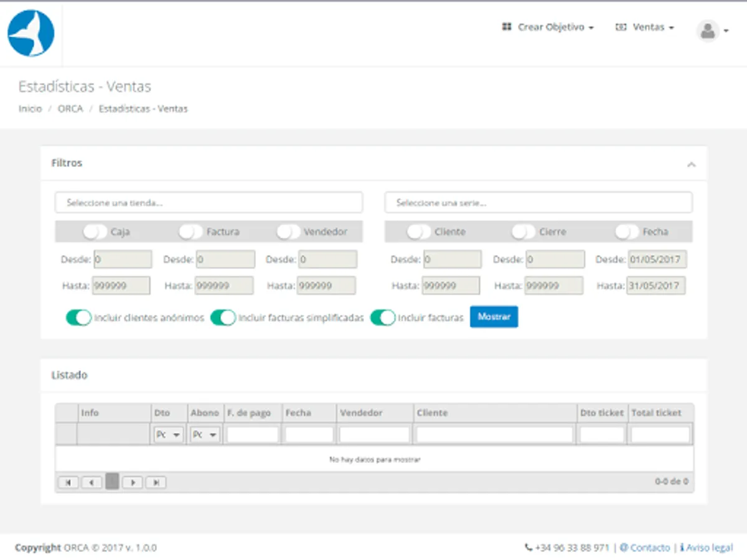Open the Ventas dropdown menu
747x560 pixels.
645,28
